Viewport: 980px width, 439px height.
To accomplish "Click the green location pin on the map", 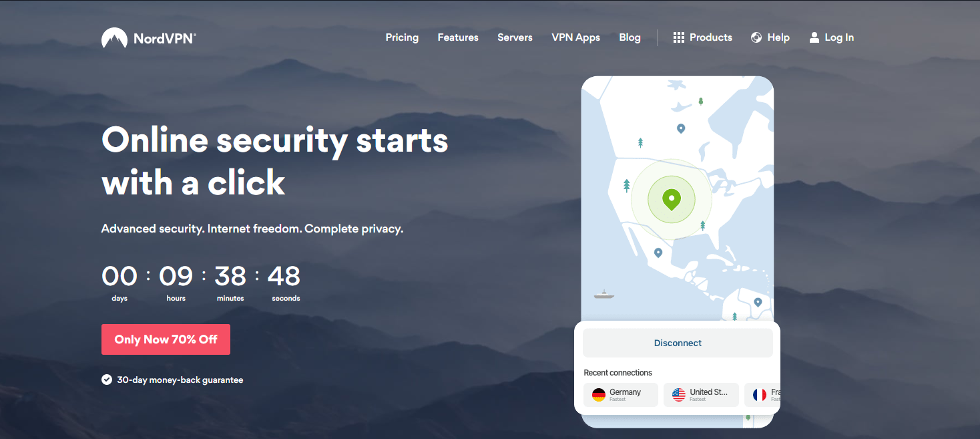I will (x=671, y=198).
